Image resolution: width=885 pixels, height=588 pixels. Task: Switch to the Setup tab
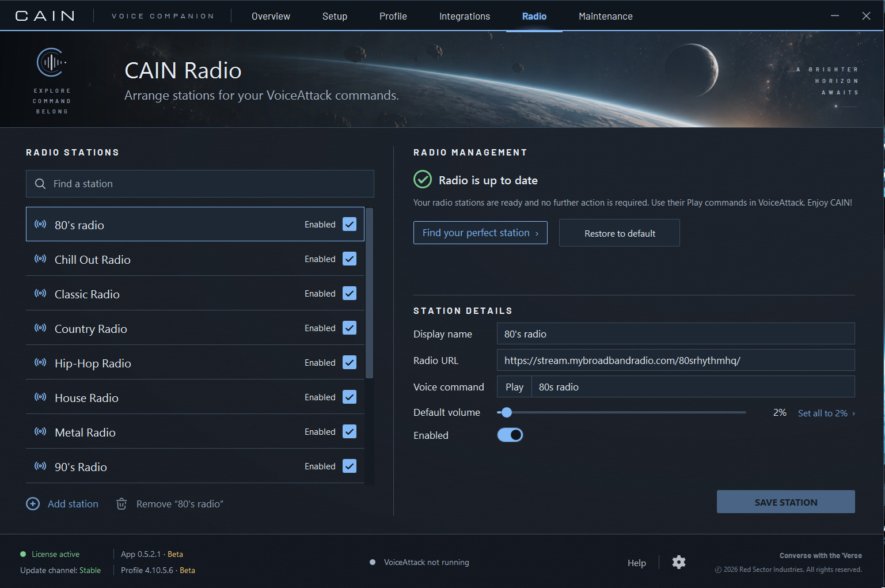(335, 16)
